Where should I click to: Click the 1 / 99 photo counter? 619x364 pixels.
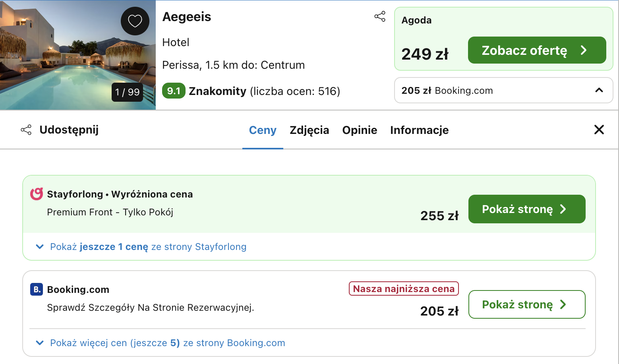pos(127,92)
